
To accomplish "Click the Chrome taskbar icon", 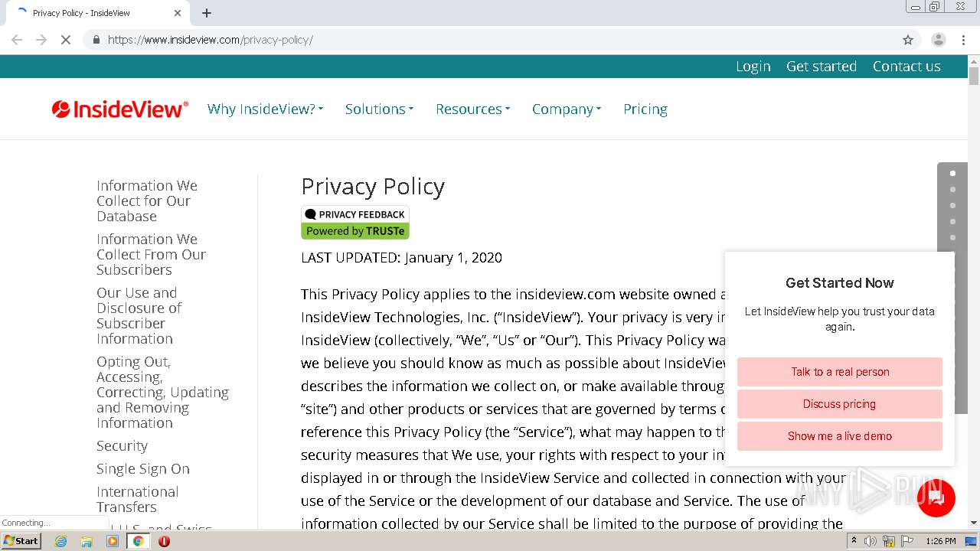I will coord(139,541).
